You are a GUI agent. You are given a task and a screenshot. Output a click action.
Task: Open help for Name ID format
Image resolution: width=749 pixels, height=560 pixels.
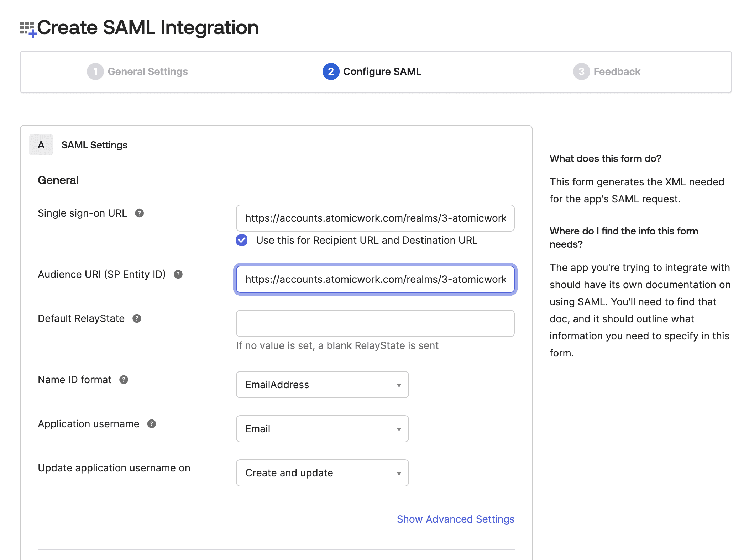coord(124,380)
